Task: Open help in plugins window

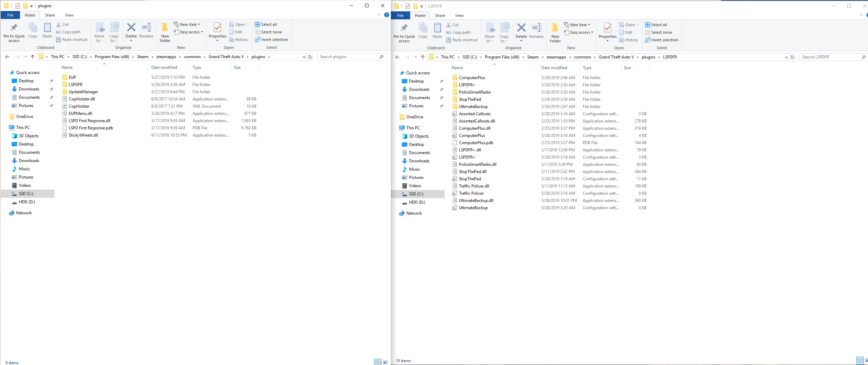Action: pos(387,15)
